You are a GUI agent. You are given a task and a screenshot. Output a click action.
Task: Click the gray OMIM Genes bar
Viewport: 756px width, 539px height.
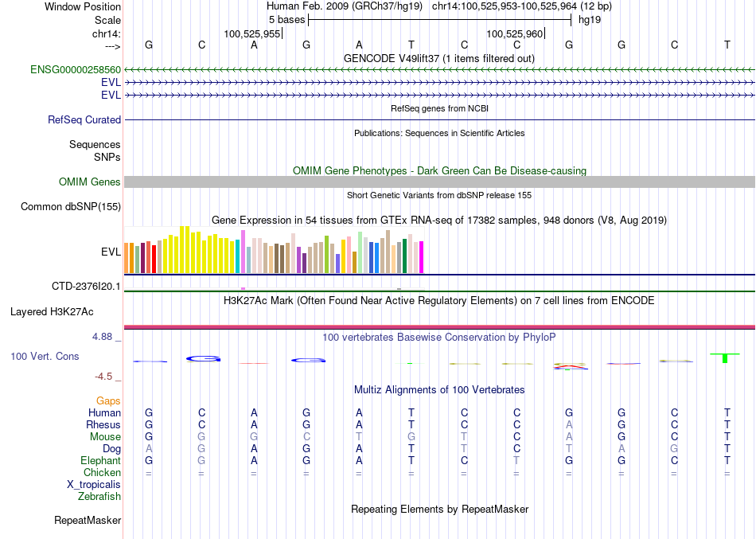[x=439, y=182]
